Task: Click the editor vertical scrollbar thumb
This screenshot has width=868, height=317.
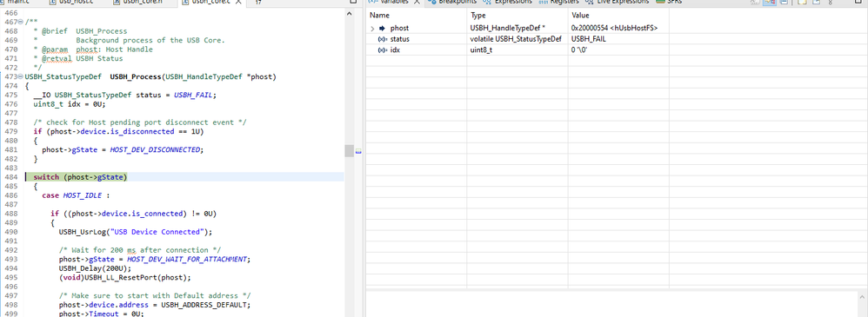Action: [349, 150]
